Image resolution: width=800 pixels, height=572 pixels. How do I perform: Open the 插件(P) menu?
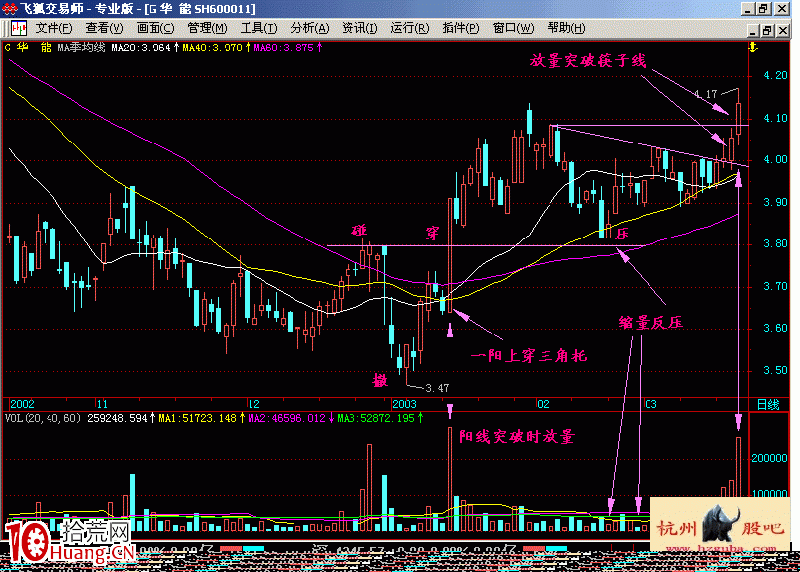click(461, 28)
